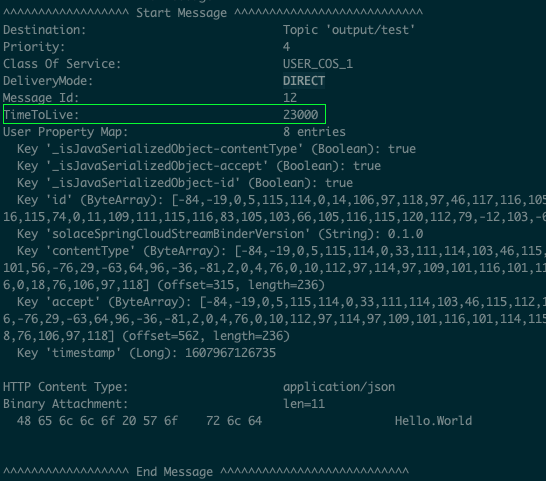Click the highlighted TimeToLive value 23000

[301, 115]
